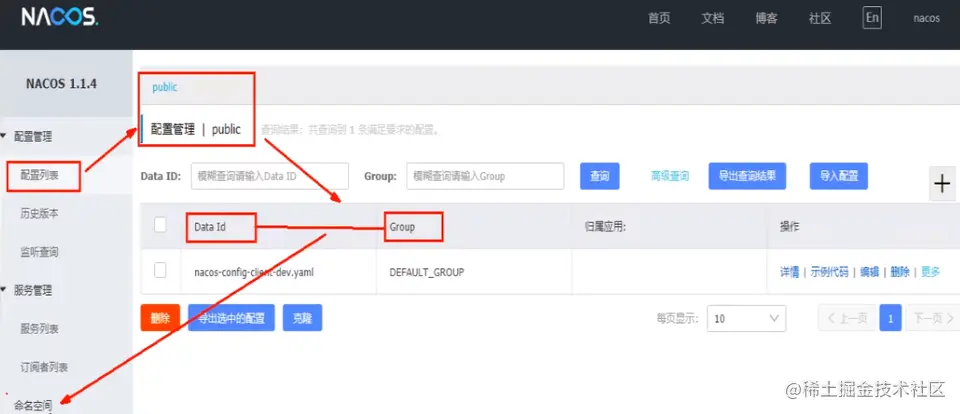This screenshot has height=414, width=960.
Task: Open the nacos user menu
Action: [926, 18]
